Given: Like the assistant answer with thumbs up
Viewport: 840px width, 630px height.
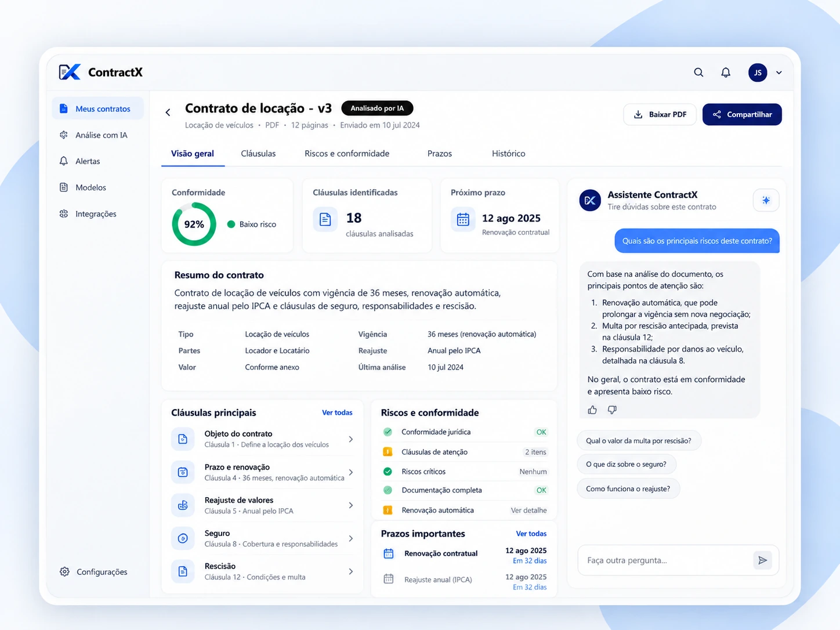Looking at the screenshot, I should pyautogui.click(x=592, y=410).
